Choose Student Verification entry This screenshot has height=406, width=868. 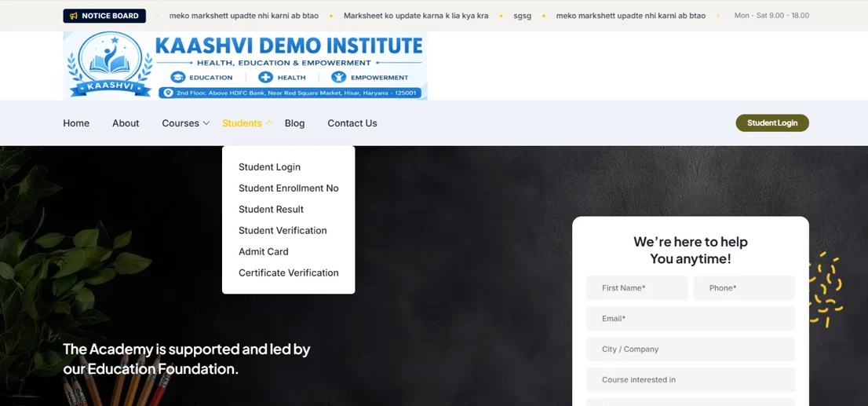(x=283, y=230)
